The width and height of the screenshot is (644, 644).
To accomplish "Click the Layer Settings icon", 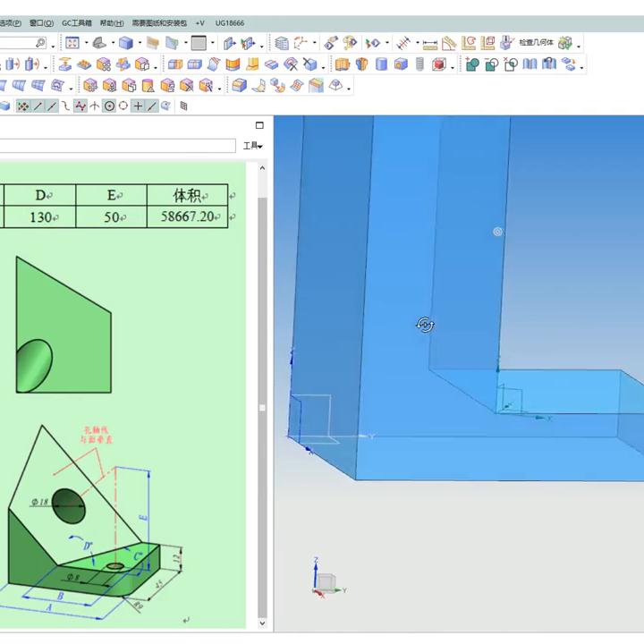I will point(281,43).
